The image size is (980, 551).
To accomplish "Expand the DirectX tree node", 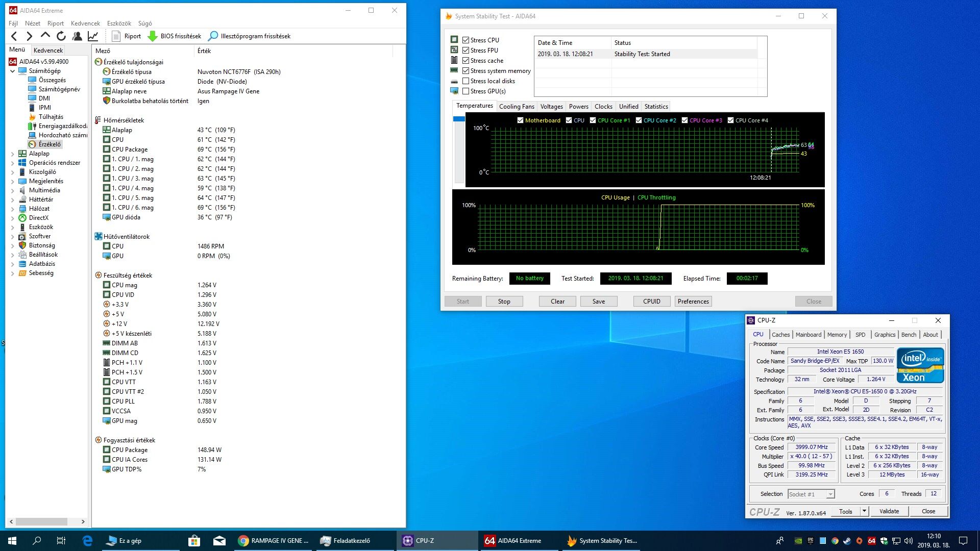I will pyautogui.click(x=13, y=218).
